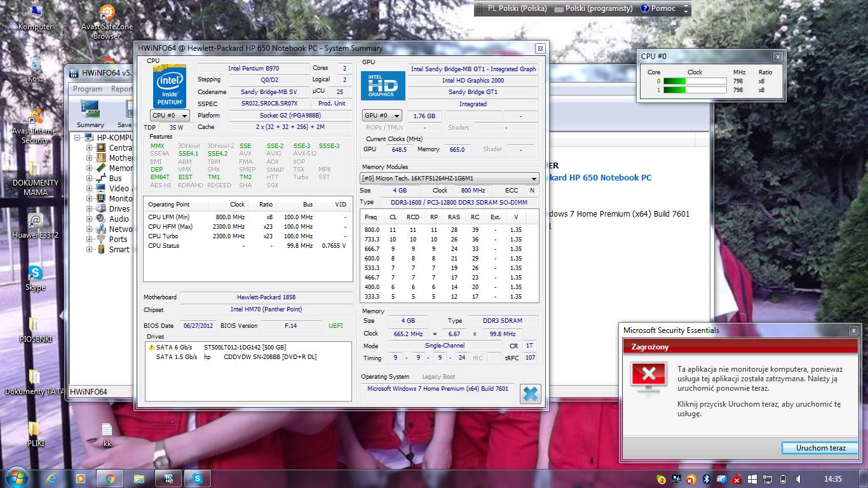The height and width of the screenshot is (488, 868).
Task: Expand the Bus tree branch
Action: [90, 178]
